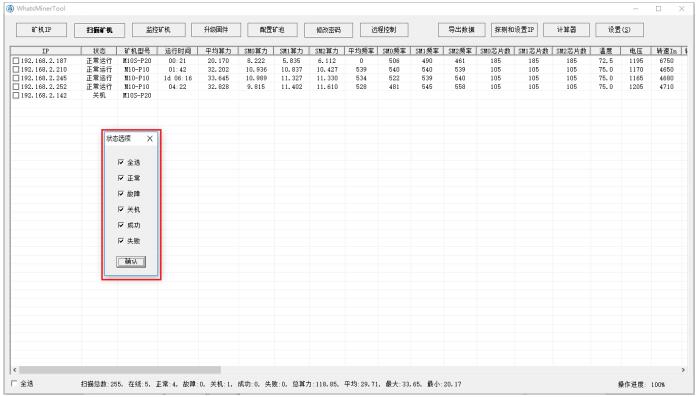Screen dimensions: 700x397
Task: Confirm with the 确认 button in the status dialog
Action: point(131,262)
